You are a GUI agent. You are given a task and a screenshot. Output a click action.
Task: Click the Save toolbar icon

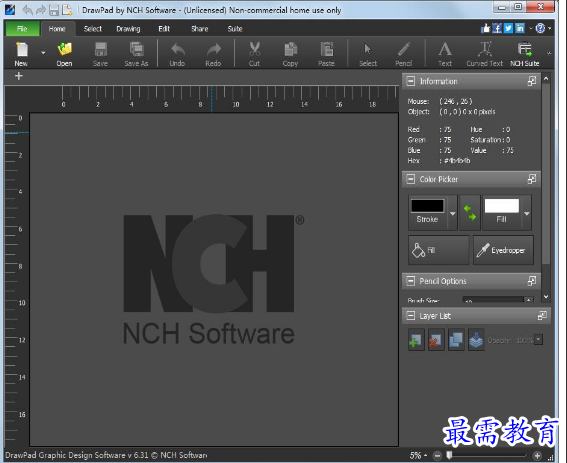[x=100, y=54]
